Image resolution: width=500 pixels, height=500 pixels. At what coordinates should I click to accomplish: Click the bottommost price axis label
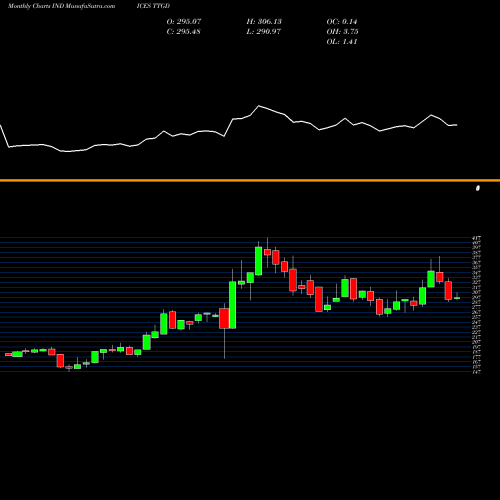coord(477,371)
